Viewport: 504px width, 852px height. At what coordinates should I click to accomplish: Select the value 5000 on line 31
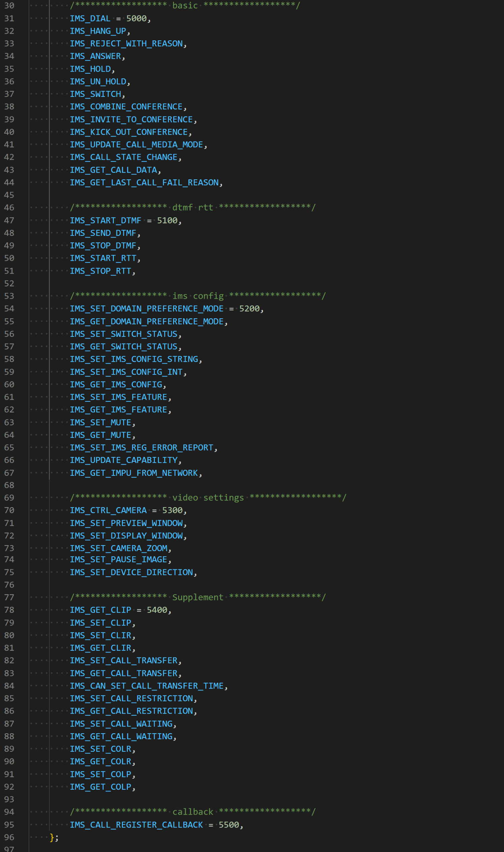[137, 18]
